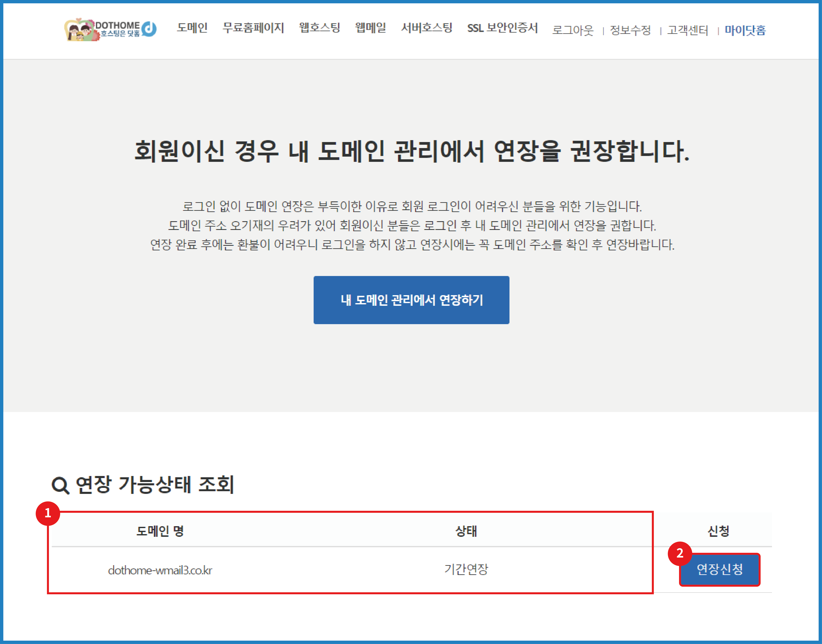Open the SSL 보안인증서 menu
The height and width of the screenshot is (644, 822).
tap(502, 28)
